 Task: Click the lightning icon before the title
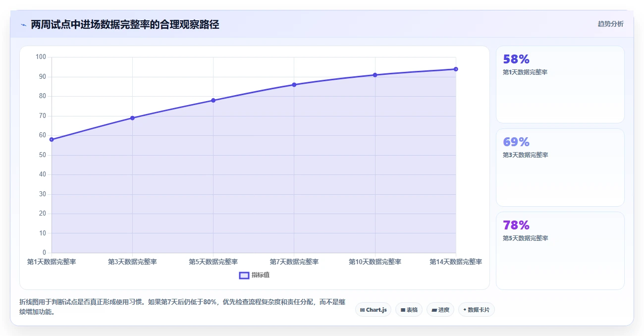coord(23,25)
